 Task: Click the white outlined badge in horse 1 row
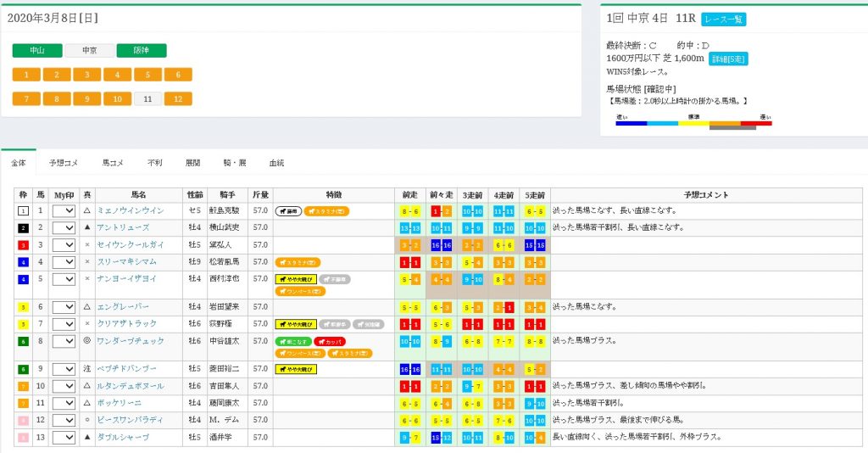coord(288,210)
